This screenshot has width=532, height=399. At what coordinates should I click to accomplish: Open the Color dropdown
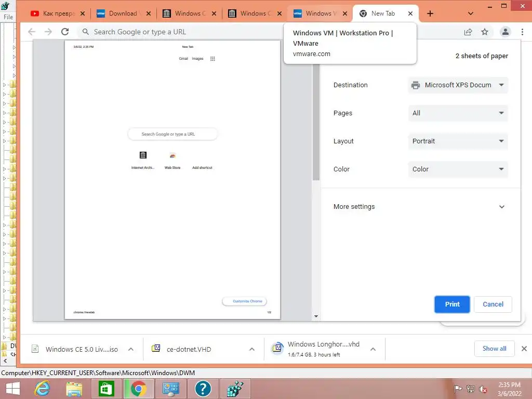tap(458, 169)
